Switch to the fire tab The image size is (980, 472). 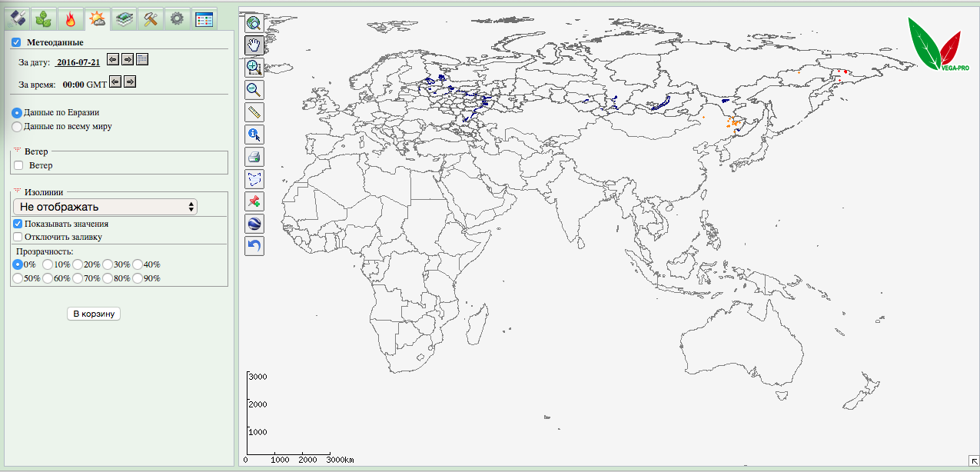click(71, 18)
